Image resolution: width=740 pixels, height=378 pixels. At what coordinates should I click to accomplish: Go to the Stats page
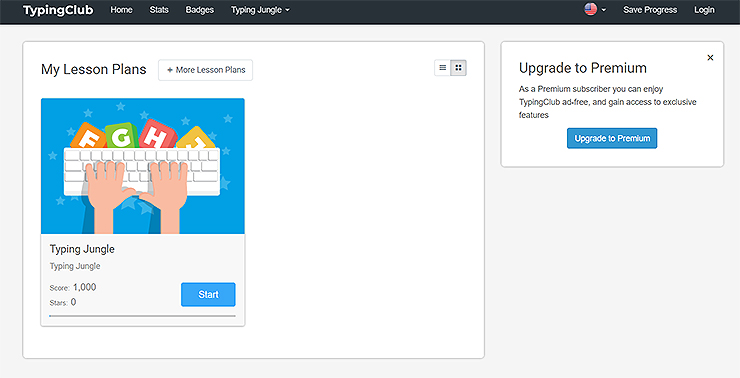pos(159,10)
